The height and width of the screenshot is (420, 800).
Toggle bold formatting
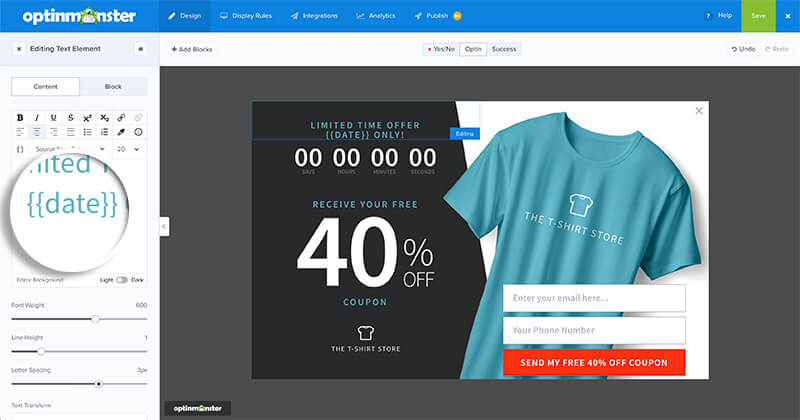tap(20, 118)
